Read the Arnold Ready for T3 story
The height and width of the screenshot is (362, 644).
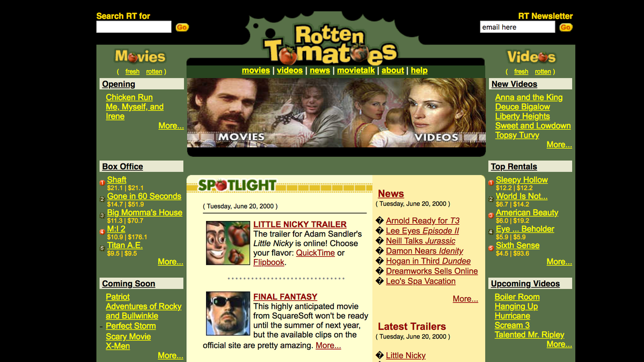coord(423,220)
